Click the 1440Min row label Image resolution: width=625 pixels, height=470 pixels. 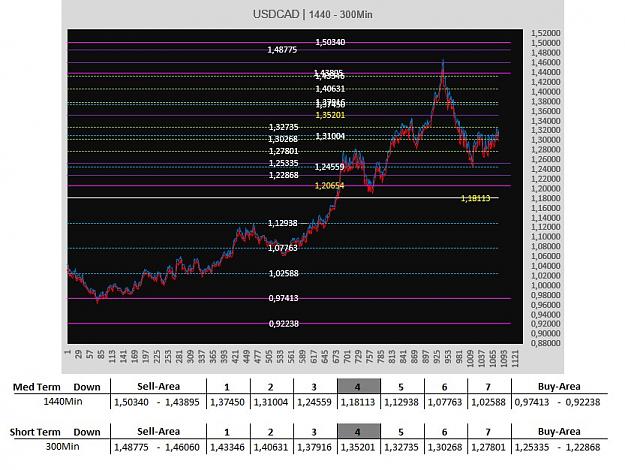[63, 401]
